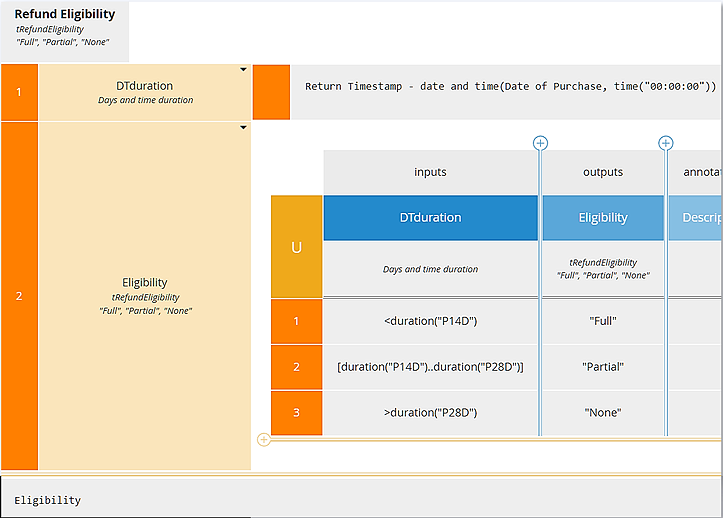723x518 pixels.
Task: Select decision table row number 2
Action: coord(296,367)
